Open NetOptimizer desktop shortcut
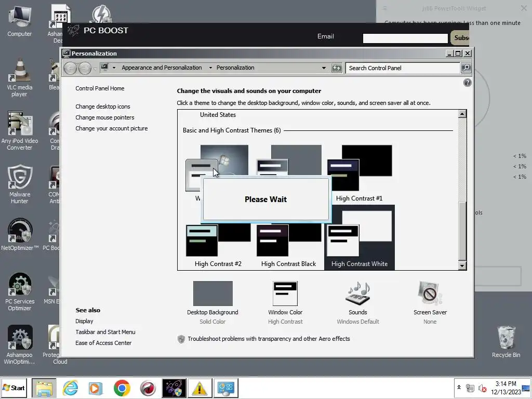Screen dimensions: 532x399 pos(19,234)
